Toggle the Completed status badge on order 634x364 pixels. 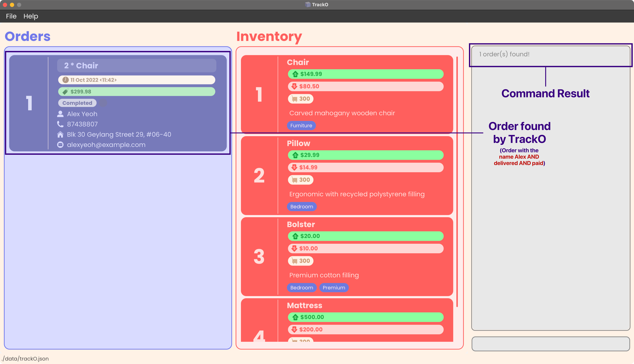(x=77, y=103)
